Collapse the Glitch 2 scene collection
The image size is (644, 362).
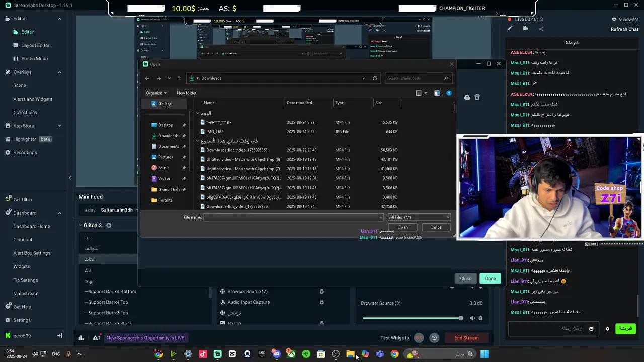point(80,226)
